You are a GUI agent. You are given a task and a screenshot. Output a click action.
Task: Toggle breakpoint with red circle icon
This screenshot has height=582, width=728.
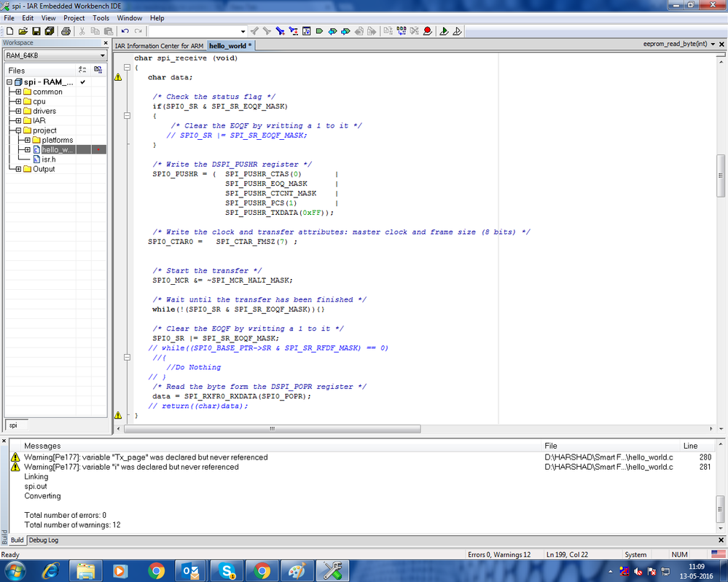(428, 31)
